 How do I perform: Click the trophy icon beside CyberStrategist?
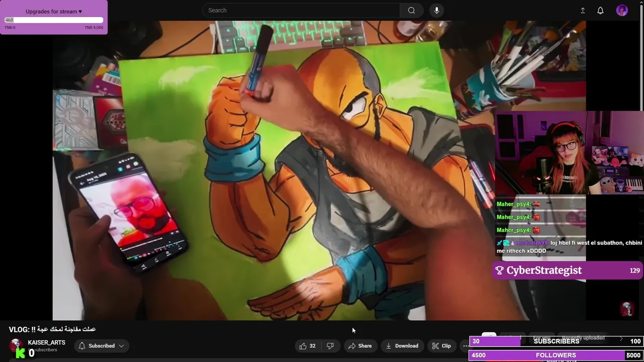coord(499,270)
